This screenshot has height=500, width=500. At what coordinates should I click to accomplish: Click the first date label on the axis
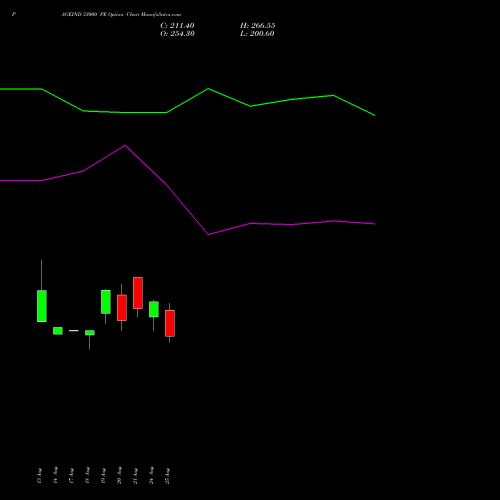click(39, 475)
